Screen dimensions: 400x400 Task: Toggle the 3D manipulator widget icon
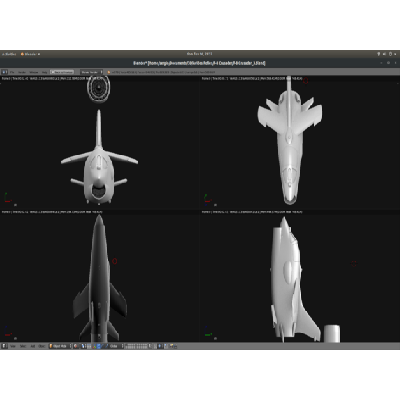pos(94,346)
